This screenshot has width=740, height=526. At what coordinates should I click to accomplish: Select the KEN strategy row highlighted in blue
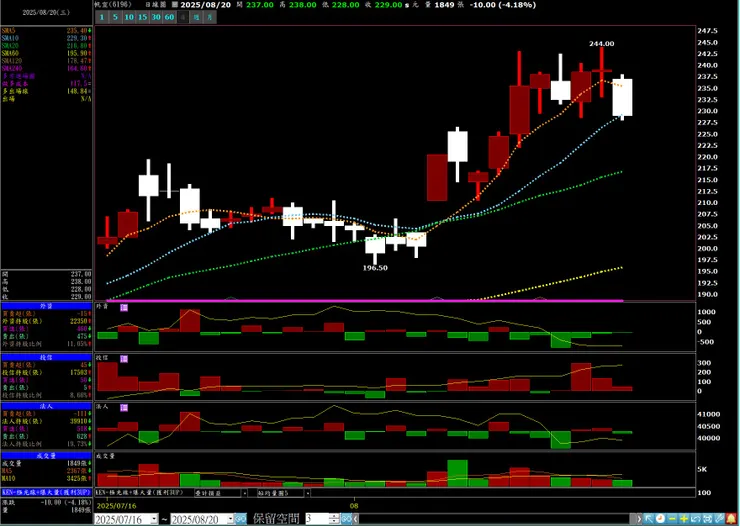pos(46,492)
